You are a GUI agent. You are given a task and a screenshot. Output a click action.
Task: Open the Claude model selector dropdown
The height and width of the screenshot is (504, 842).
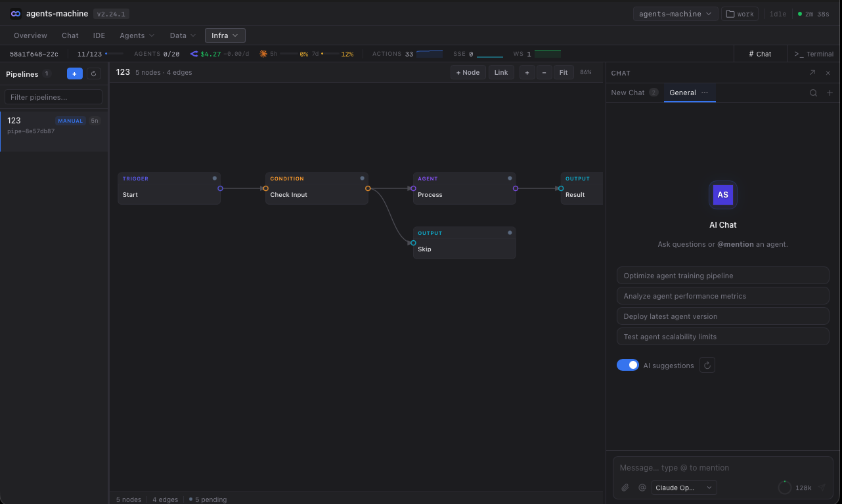684,488
